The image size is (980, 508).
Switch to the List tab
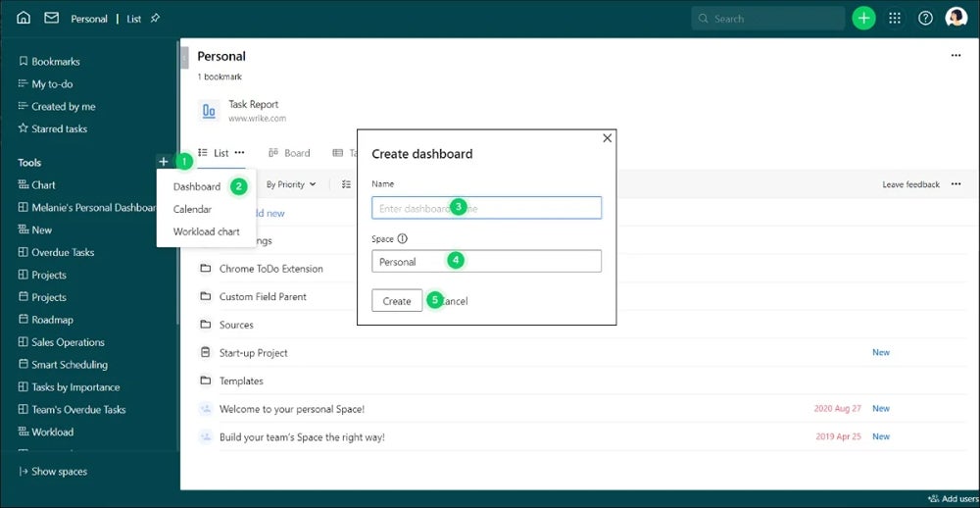pyautogui.click(x=214, y=153)
